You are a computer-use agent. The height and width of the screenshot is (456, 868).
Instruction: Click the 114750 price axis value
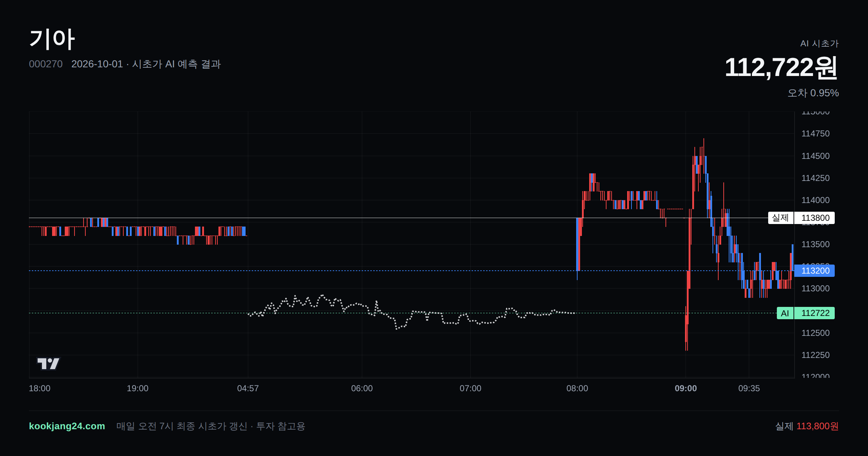pos(816,134)
